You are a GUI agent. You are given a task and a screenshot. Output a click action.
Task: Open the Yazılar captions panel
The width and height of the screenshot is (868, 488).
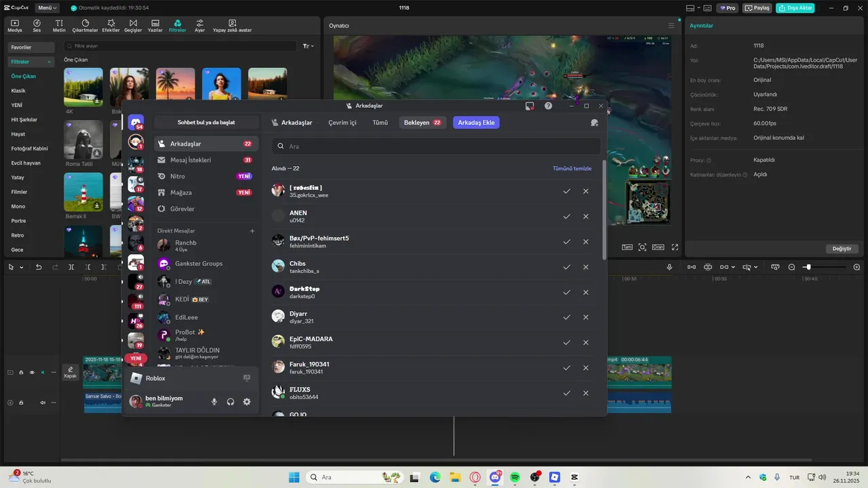(x=155, y=26)
